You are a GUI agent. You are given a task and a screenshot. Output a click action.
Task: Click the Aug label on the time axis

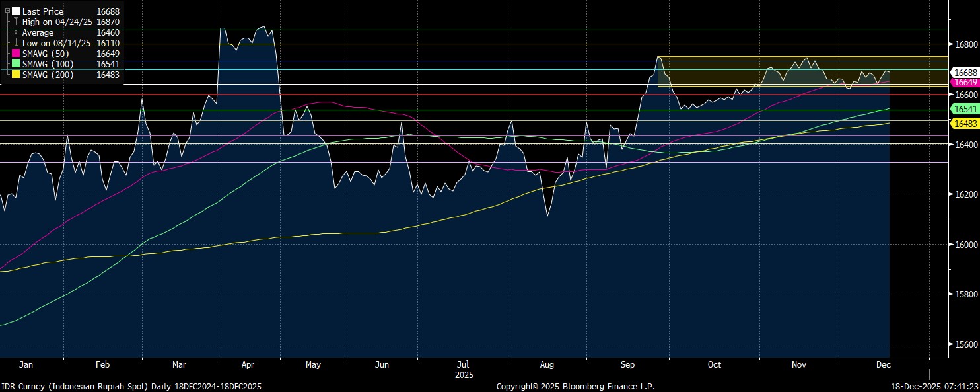click(x=547, y=364)
